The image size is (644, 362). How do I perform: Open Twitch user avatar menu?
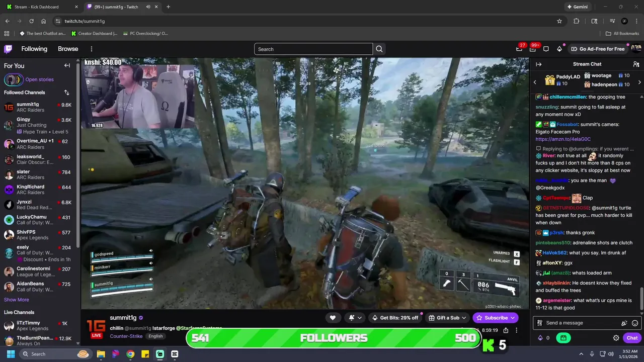(636, 49)
